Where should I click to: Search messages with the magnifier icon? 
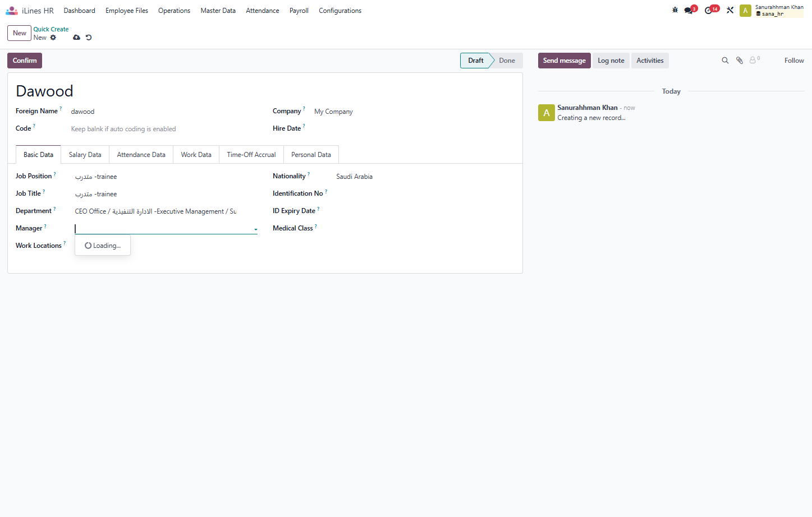click(x=725, y=61)
